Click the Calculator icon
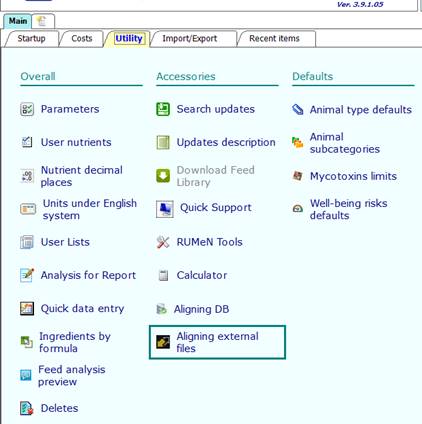The width and height of the screenshot is (422, 424). click(x=163, y=275)
